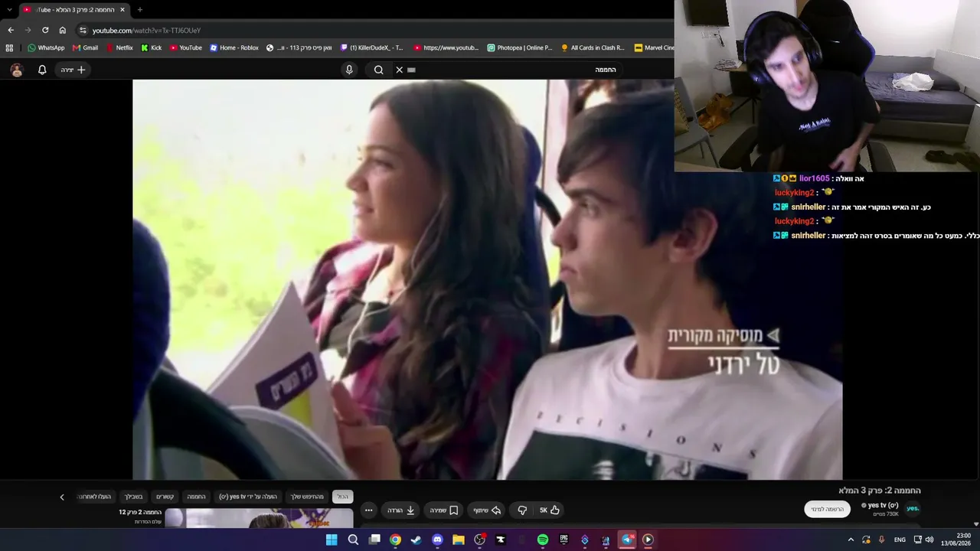Open the episode 12 recommended video thumbnail
The image size is (980, 551).
click(x=259, y=518)
